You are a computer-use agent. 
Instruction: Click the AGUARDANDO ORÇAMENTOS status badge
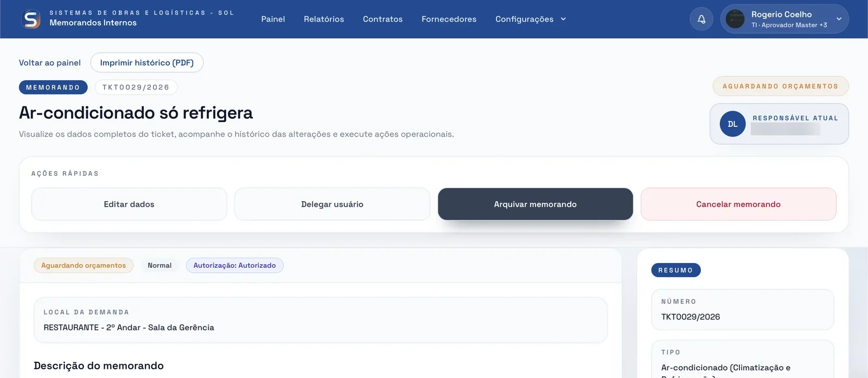click(780, 86)
